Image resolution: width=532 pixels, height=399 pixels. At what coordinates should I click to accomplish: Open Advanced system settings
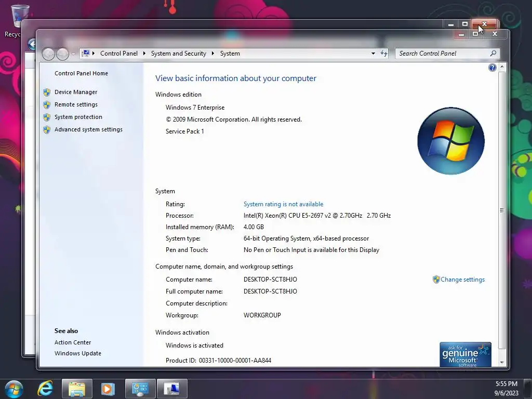click(x=88, y=129)
